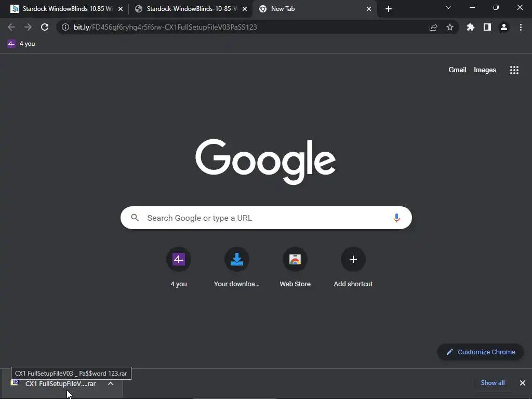
Task: Reload the current page
Action: 45,27
